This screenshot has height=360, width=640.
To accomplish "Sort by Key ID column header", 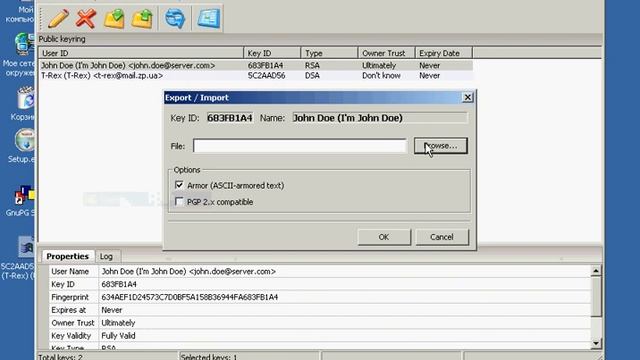I will [x=272, y=53].
